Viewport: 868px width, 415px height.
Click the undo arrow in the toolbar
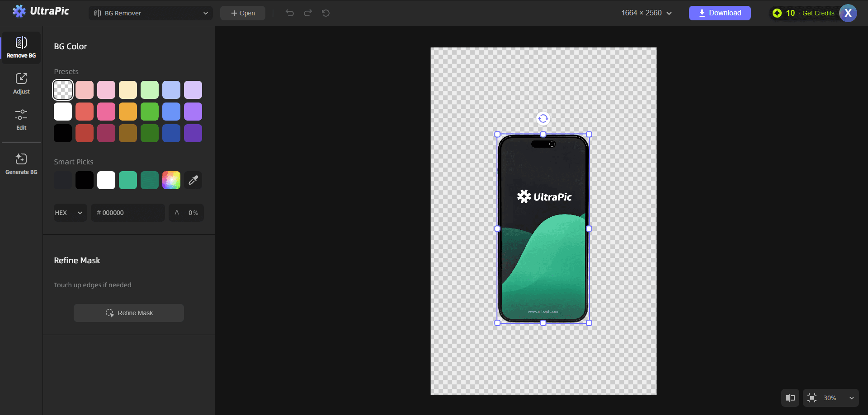coord(290,13)
